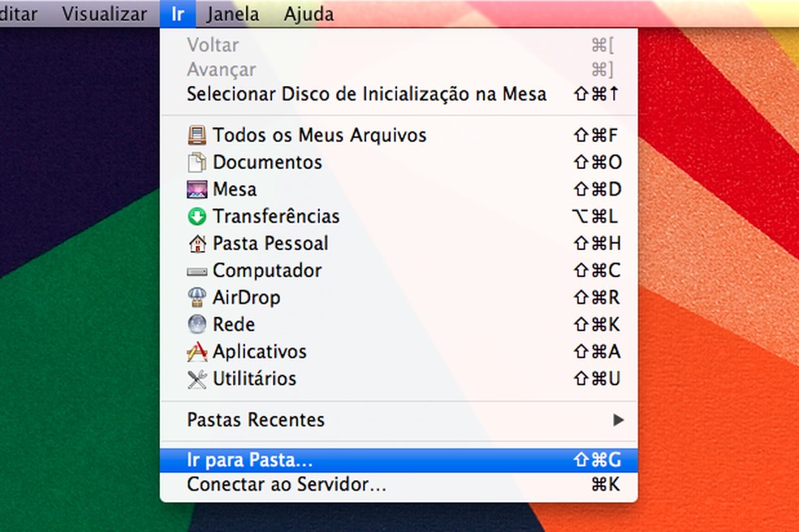The height and width of the screenshot is (532, 799).
Task: Close the open Ir menu in menu bar
Action: [x=177, y=14]
